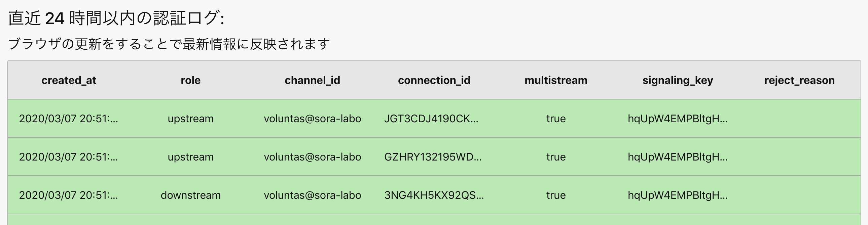Select the multistream column header
Image resolution: width=868 pixels, height=225 pixels.
[556, 80]
